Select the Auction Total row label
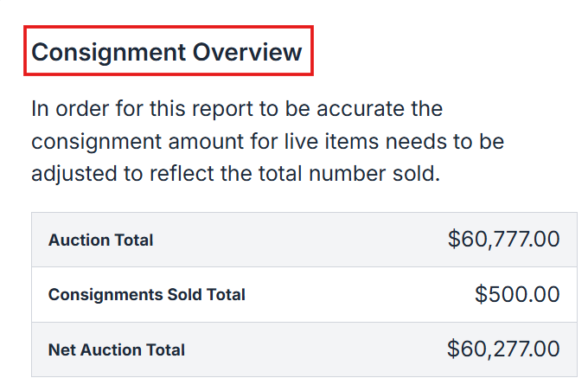The height and width of the screenshot is (391, 588). point(100,240)
